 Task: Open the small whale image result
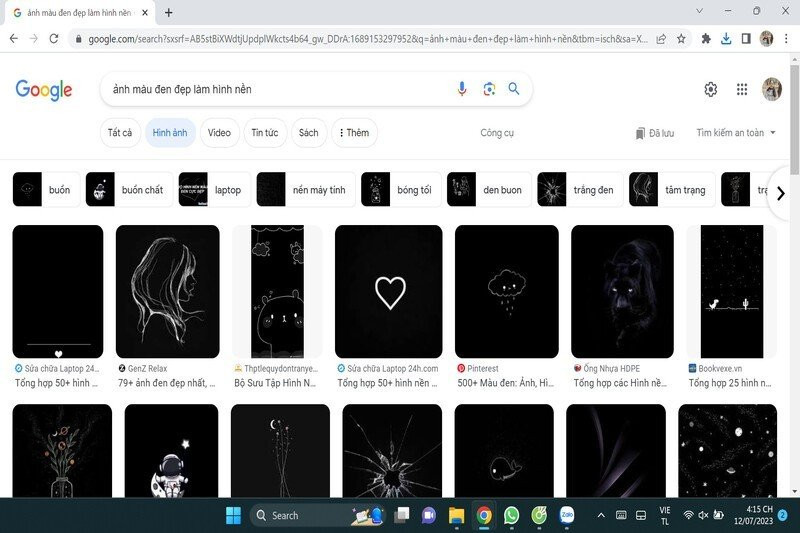[x=504, y=451]
